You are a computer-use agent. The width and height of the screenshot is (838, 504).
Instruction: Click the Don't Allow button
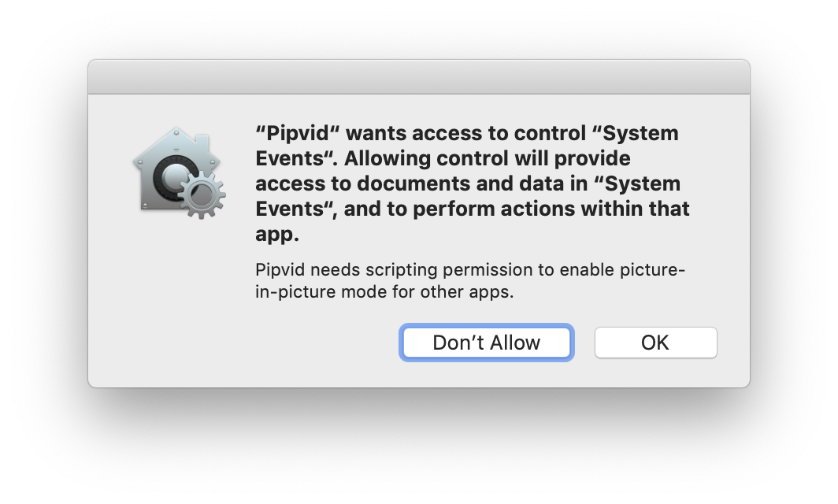487,343
